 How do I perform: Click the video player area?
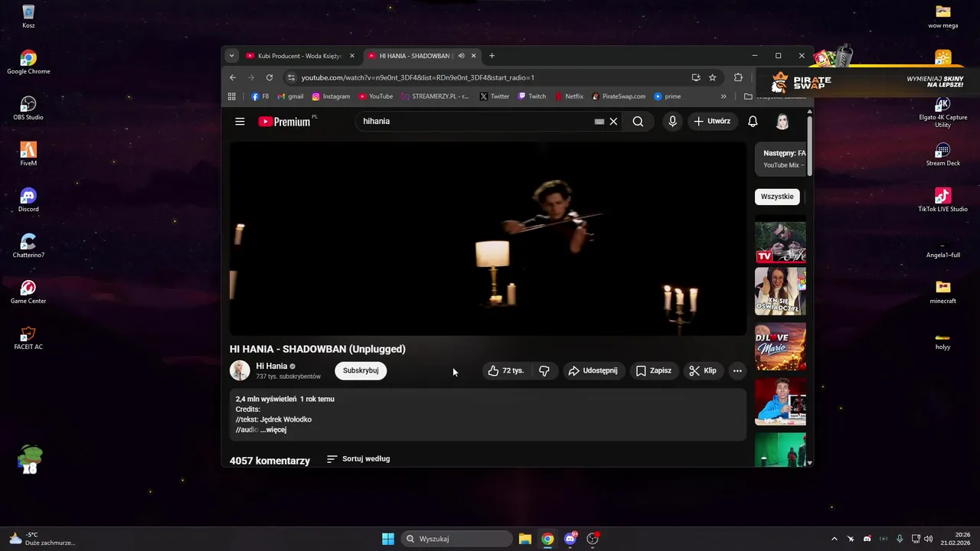(x=488, y=239)
